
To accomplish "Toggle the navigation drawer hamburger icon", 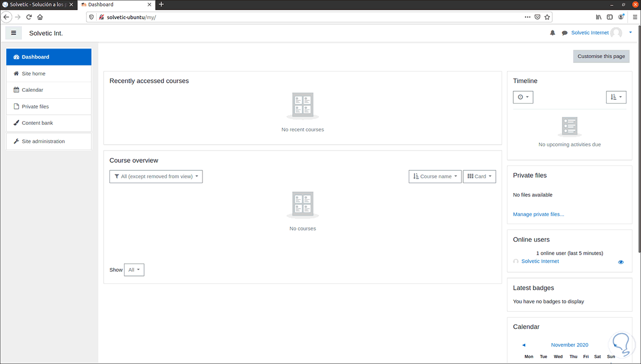I will [x=13, y=33].
